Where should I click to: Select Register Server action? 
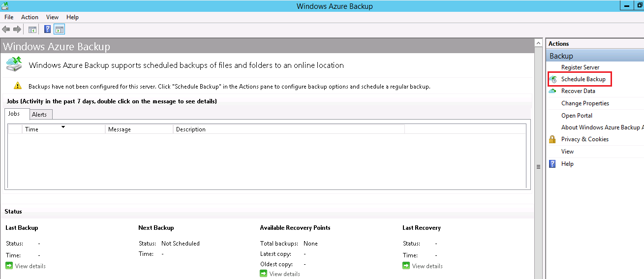(580, 67)
